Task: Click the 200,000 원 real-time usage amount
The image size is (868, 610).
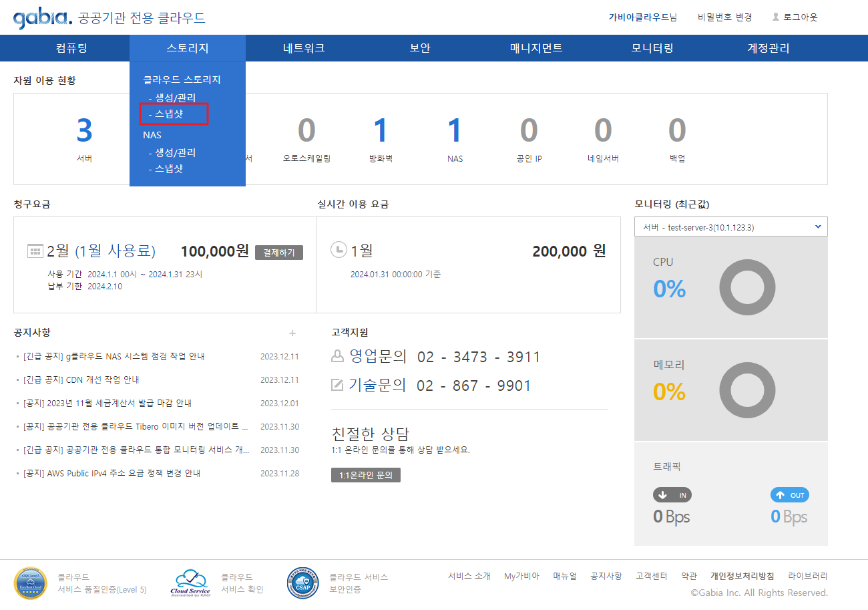Action: [569, 251]
